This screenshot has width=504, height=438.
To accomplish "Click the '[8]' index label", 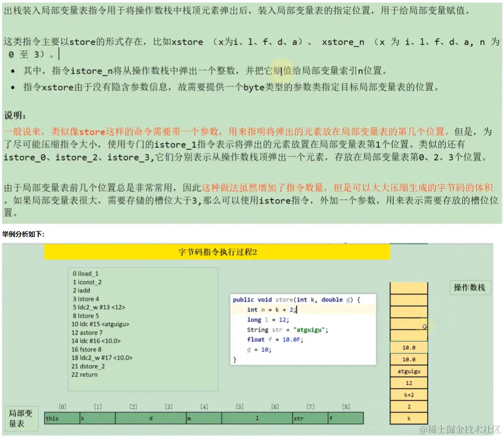I will click(346, 407).
